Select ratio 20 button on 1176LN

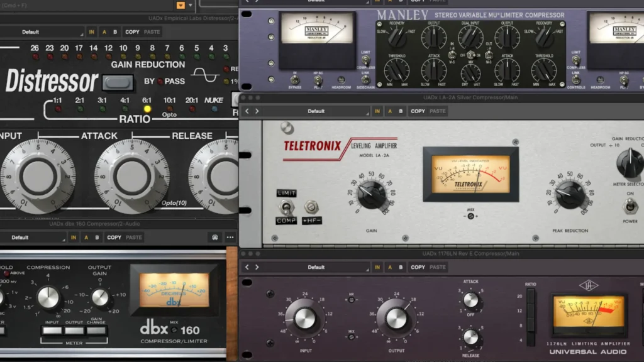click(531, 297)
